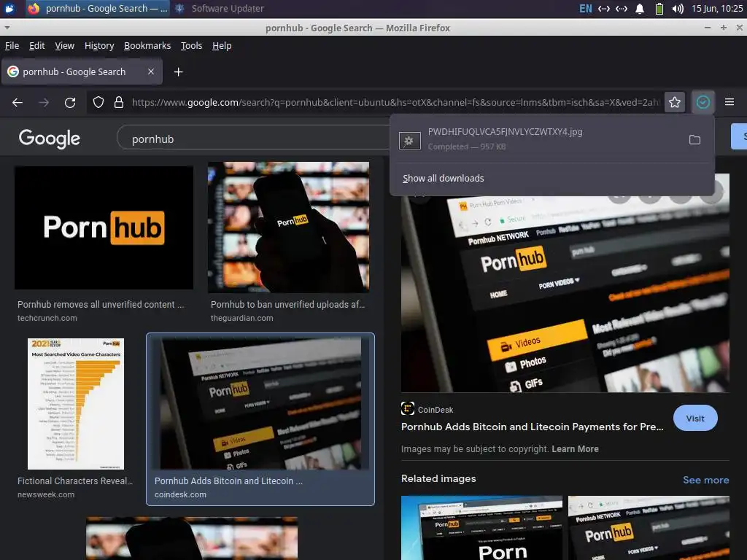Select newsweek.com chart thumbnail
Screen dimensions: 747x560
(x=76, y=404)
